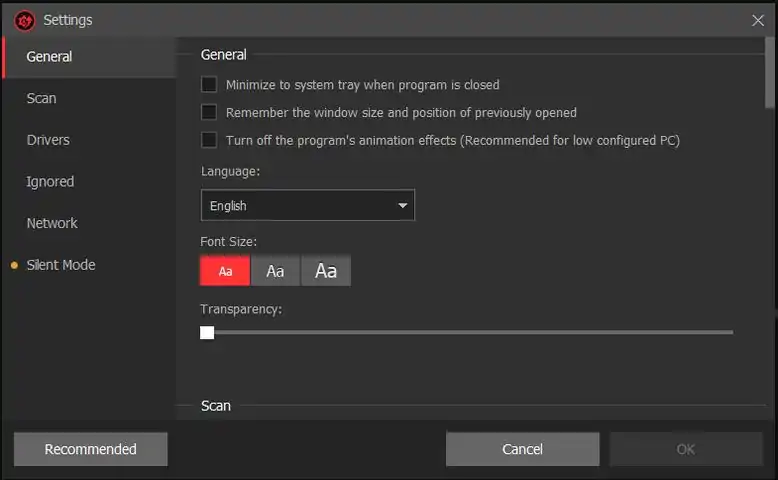This screenshot has height=480, width=778.
Task: Click the Transparency slider handle
Action: [207, 332]
